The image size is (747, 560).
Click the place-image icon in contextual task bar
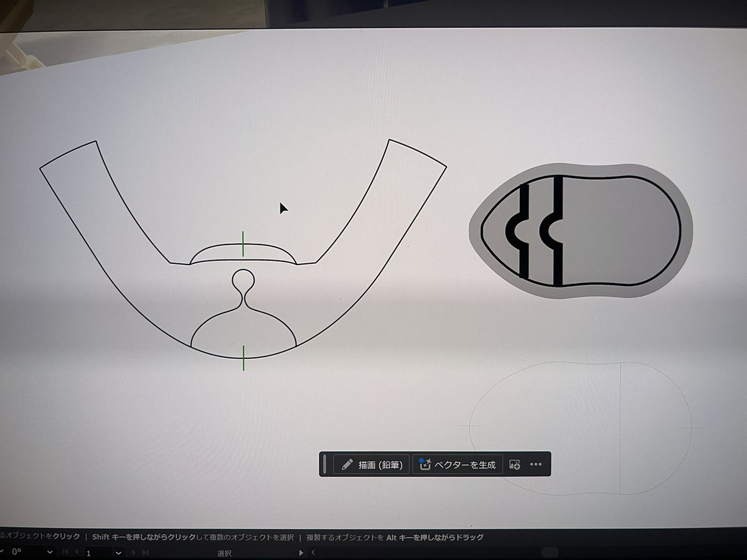(x=515, y=464)
